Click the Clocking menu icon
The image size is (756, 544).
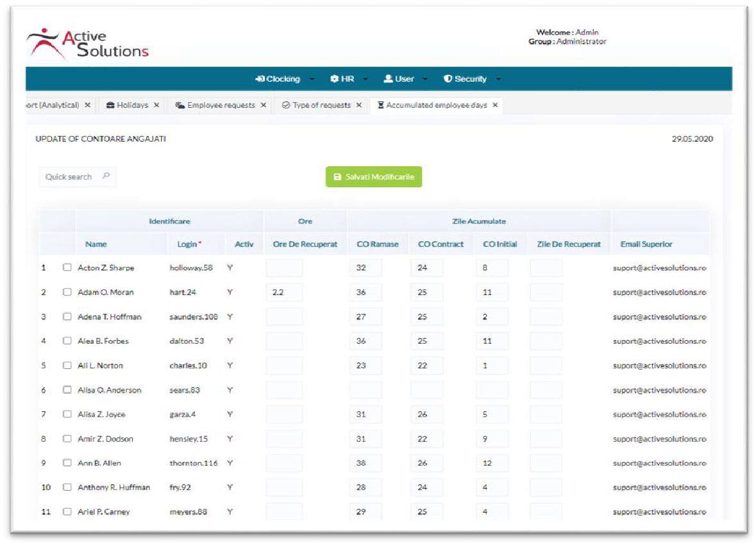click(x=260, y=79)
